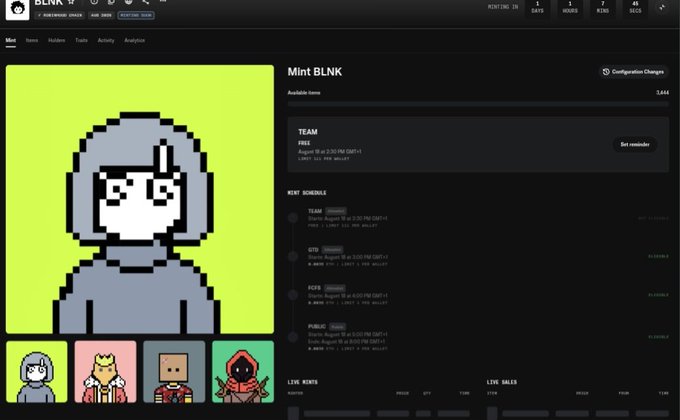Click the Eligible label on the FCFS row
Viewport: 680px width, 420px height.
point(658,295)
